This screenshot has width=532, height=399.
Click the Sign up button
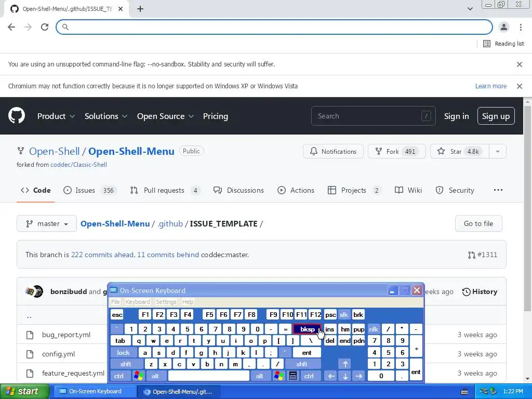496,116
